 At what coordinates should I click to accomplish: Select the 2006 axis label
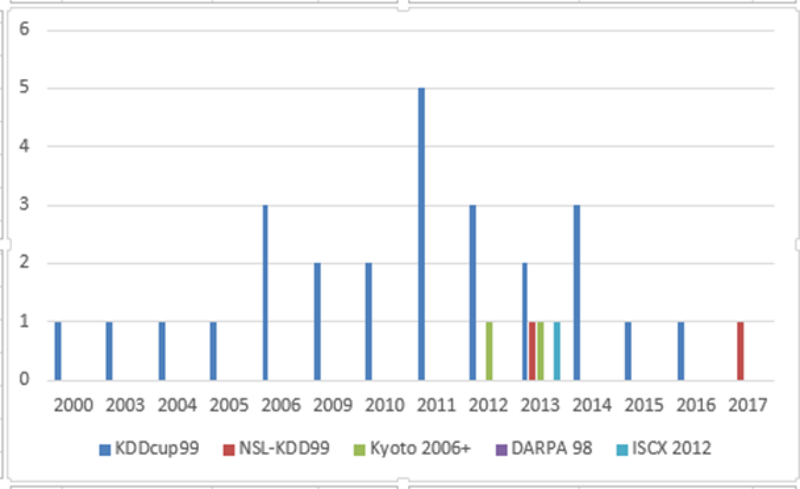281,405
